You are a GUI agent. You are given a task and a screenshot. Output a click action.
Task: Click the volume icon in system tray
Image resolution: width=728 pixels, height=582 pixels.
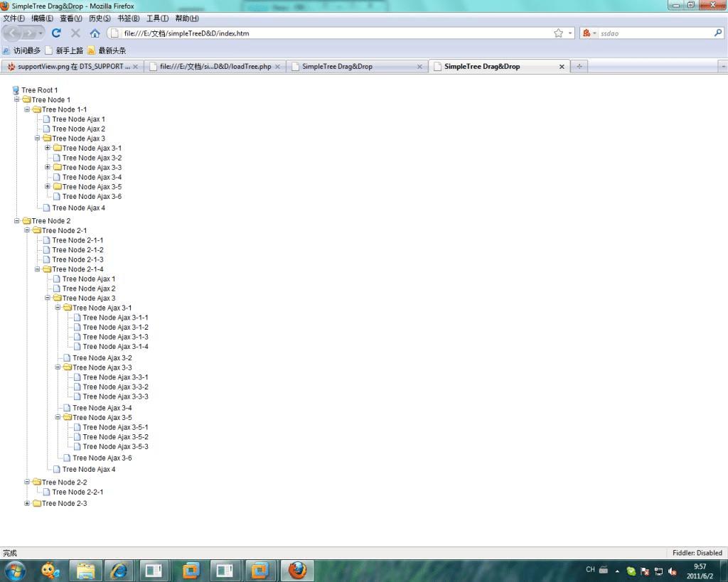click(673, 571)
